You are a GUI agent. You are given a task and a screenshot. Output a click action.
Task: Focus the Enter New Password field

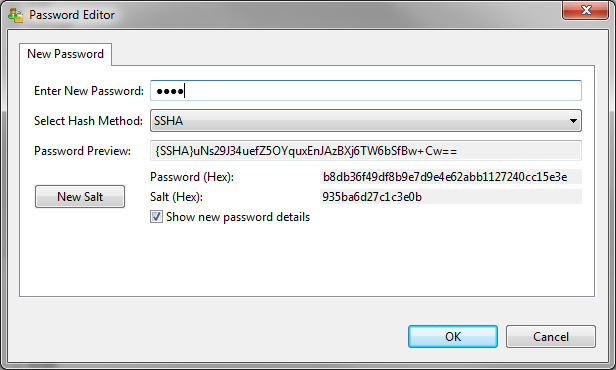pyautogui.click(x=365, y=91)
